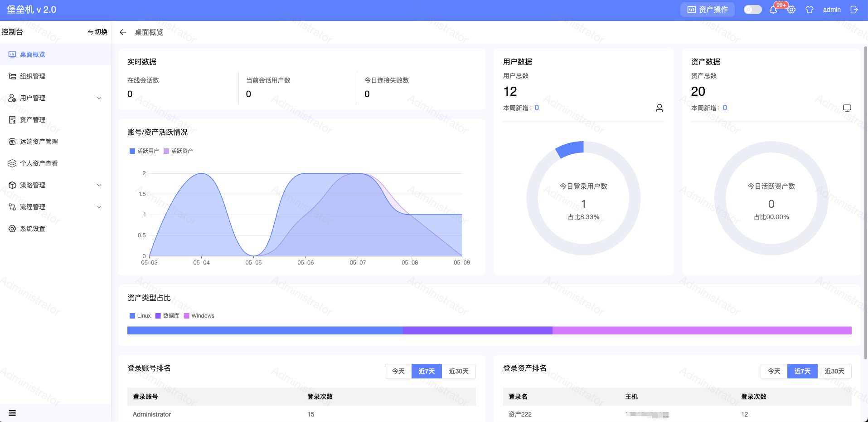Select 近7天 in 登录账号排名
The height and width of the screenshot is (422, 868).
point(427,371)
